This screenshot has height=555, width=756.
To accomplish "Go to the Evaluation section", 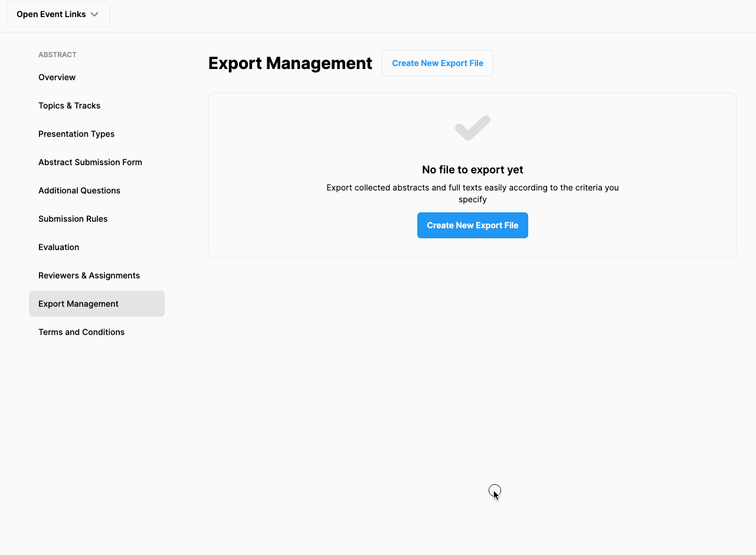I will point(58,247).
